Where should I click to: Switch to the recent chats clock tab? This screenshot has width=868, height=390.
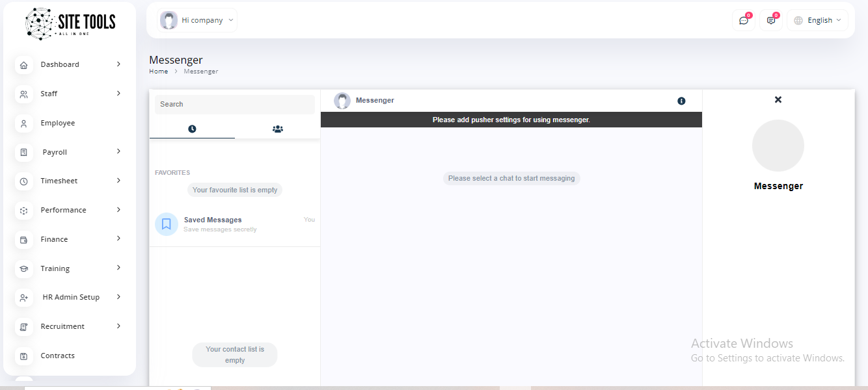pyautogui.click(x=192, y=129)
